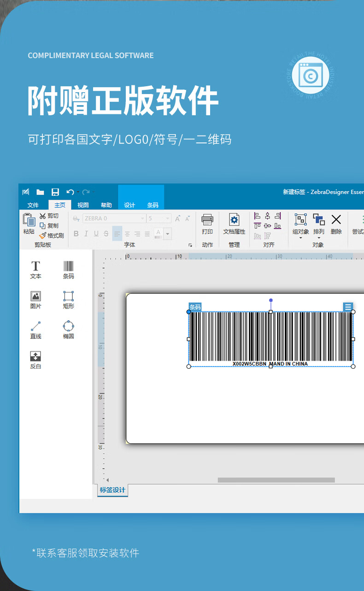Select the 反白 inverse tool
Viewport: 364px width, 591px height.
[x=35, y=359]
